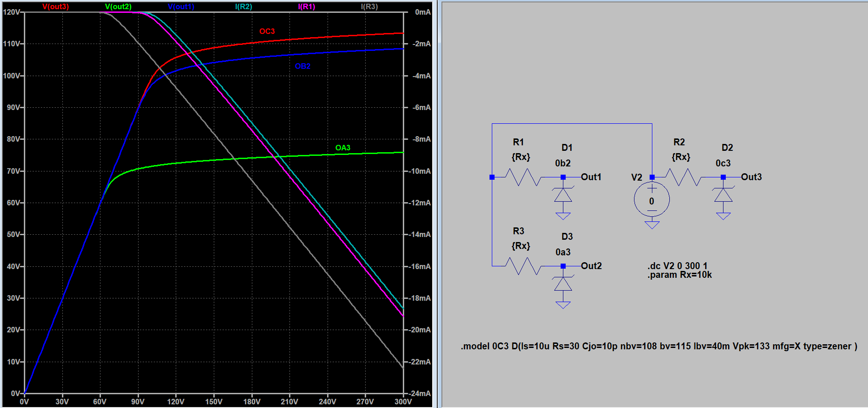Click the {Rx} value under R1
Screen dimensions: 868x408
pyautogui.click(x=521, y=157)
